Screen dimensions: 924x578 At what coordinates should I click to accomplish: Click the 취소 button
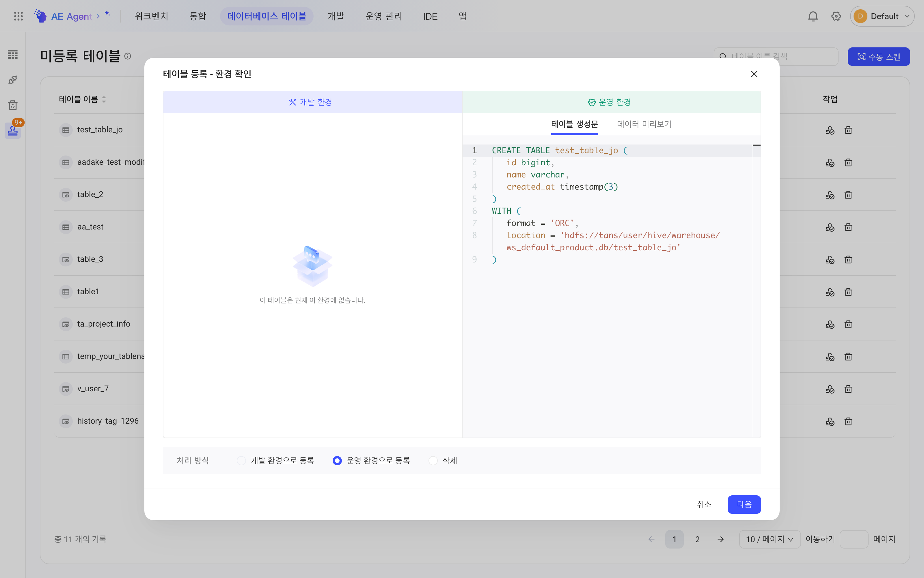[704, 505]
